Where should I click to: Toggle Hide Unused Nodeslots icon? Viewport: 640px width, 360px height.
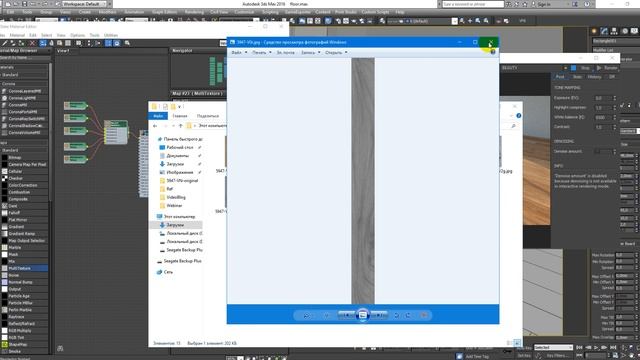click(51, 43)
